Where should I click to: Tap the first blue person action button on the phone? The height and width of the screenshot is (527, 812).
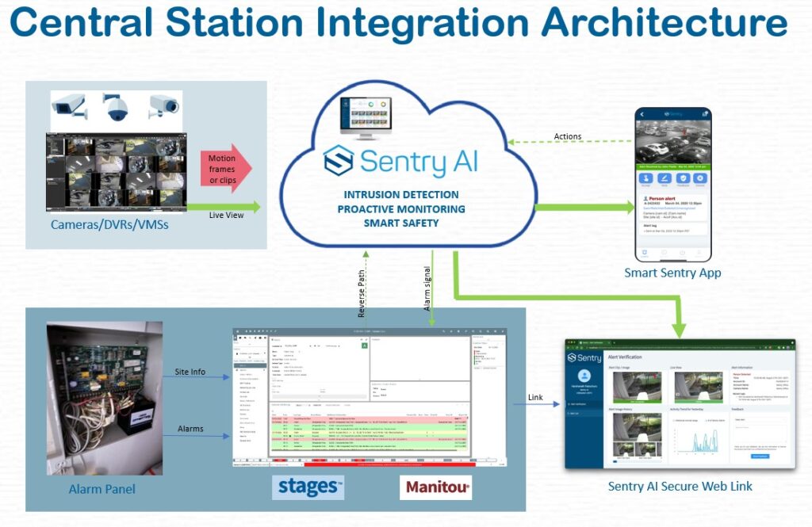pyautogui.click(x=645, y=178)
